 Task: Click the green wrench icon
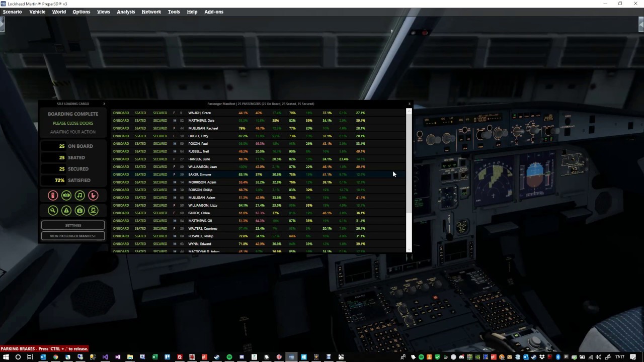tap(53, 211)
